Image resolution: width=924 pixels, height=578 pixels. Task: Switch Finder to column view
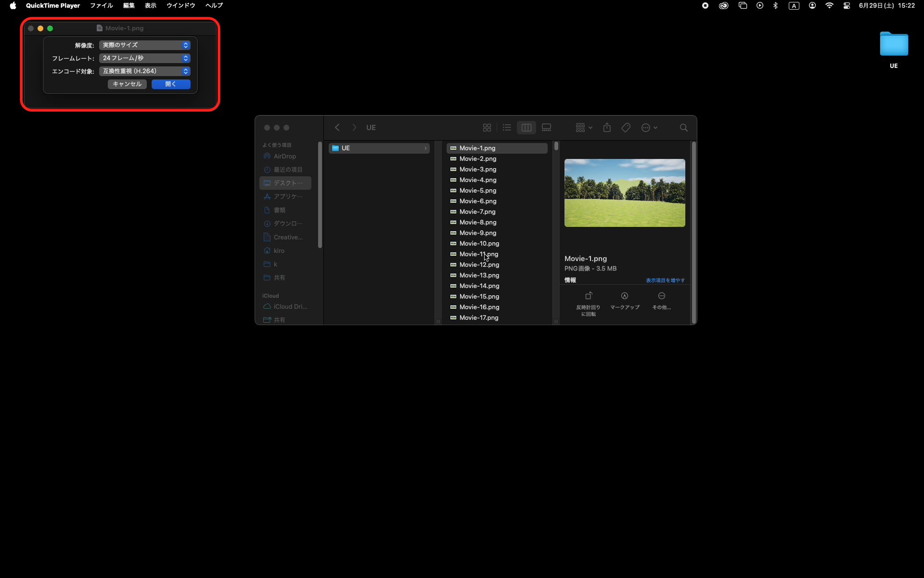pos(526,128)
